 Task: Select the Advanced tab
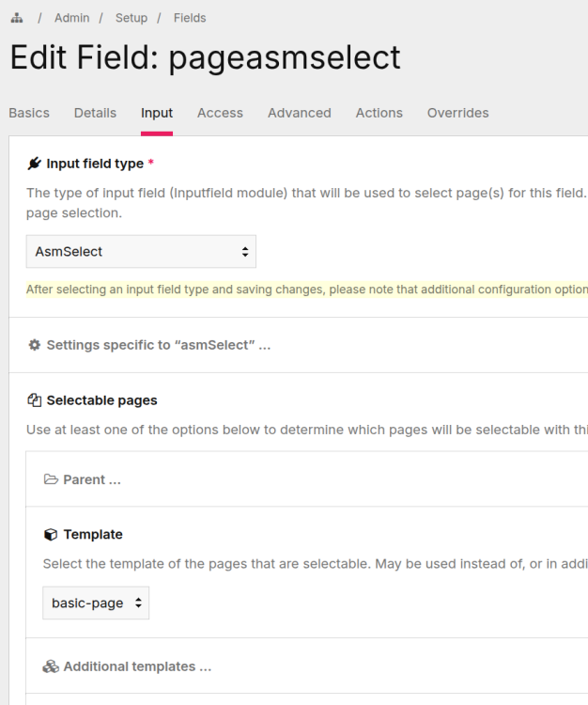coord(299,113)
